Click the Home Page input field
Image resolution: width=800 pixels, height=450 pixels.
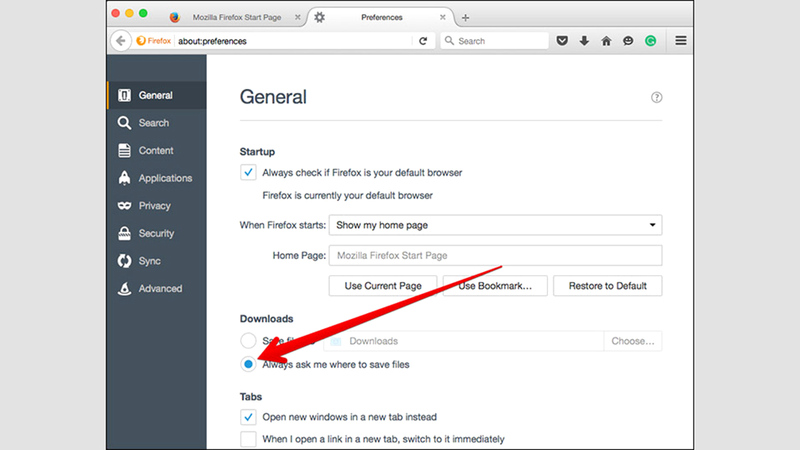(495, 256)
